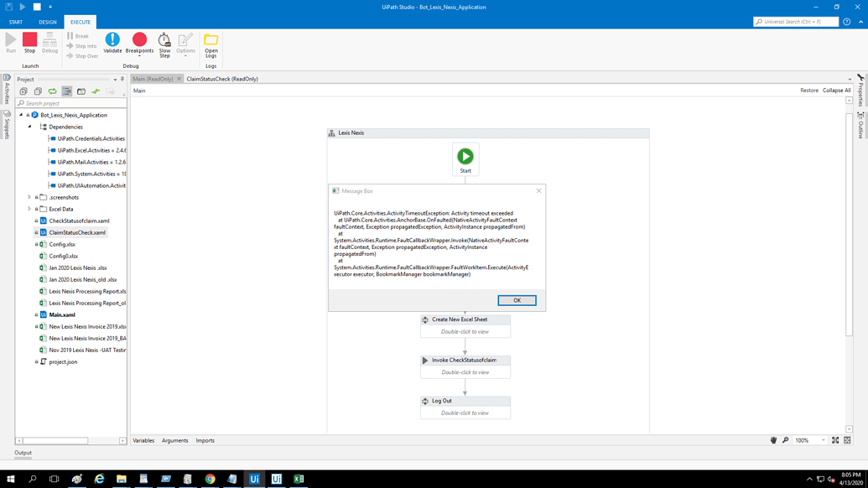Click Collapse All in the designer
Viewport: 868px width, 488px height.
pos(836,91)
